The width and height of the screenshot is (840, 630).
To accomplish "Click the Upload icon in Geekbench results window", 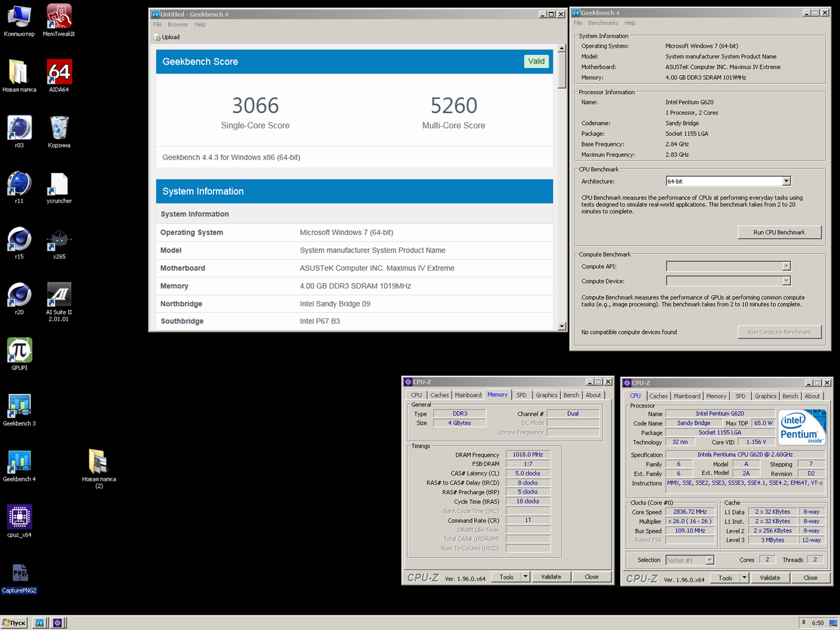I will point(157,37).
